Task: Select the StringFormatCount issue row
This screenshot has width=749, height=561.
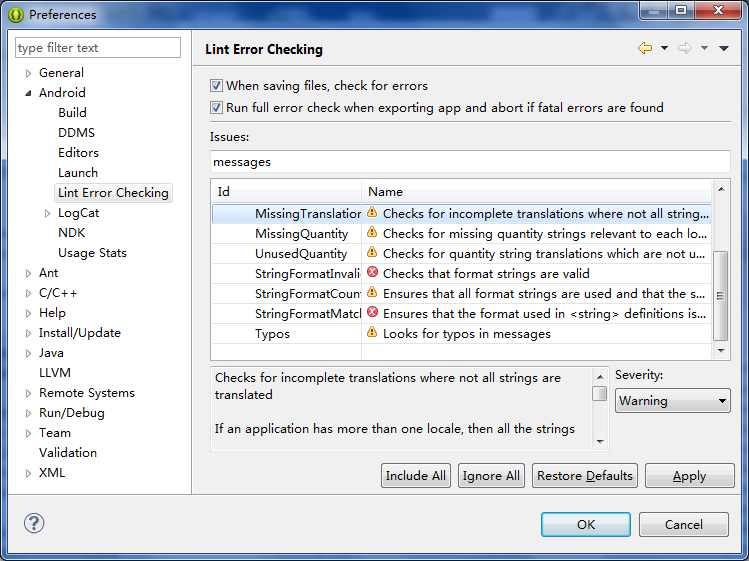Action: tap(461, 294)
